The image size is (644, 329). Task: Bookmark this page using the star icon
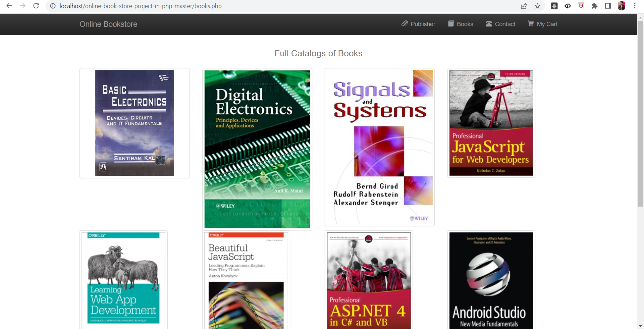538,6
